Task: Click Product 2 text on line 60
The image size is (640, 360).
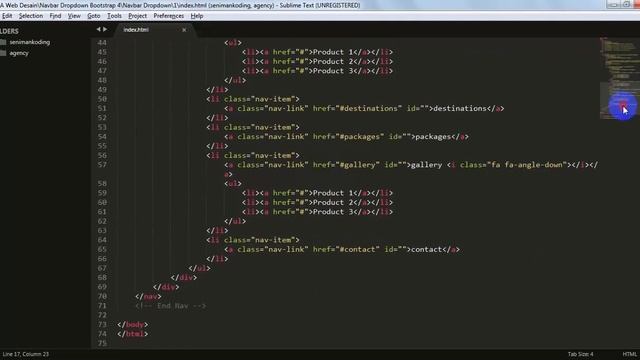Action: point(333,202)
